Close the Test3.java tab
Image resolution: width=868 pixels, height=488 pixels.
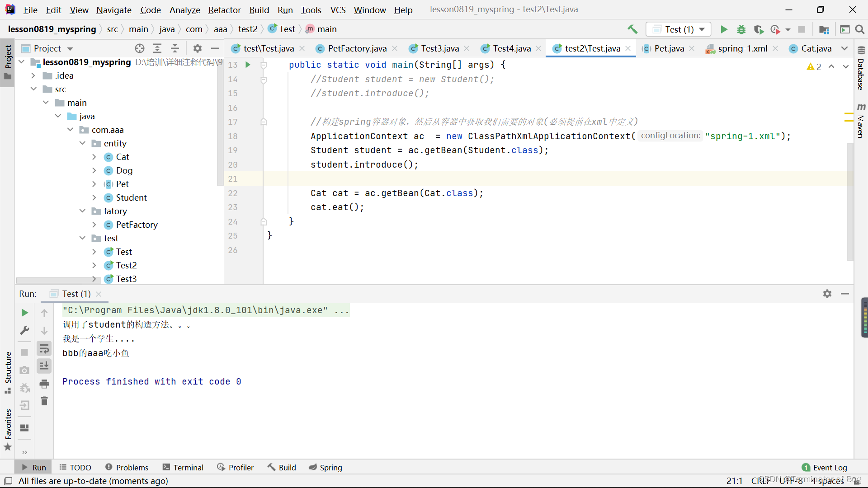(x=467, y=48)
